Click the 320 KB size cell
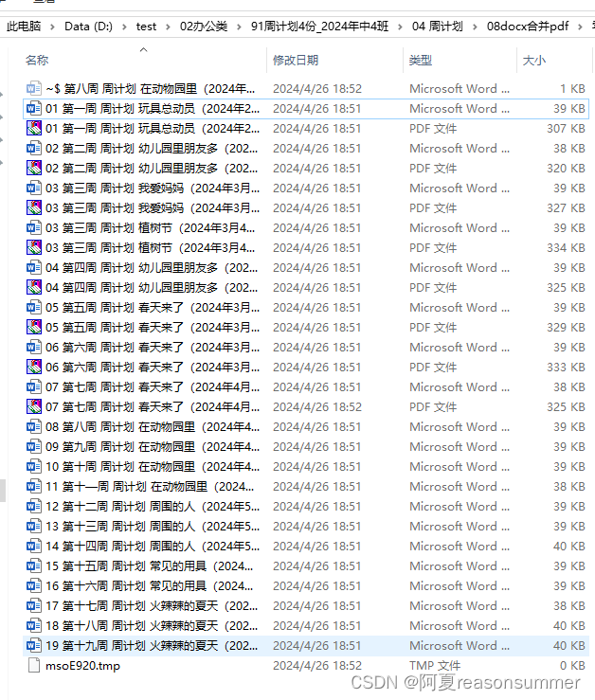 coord(566,169)
